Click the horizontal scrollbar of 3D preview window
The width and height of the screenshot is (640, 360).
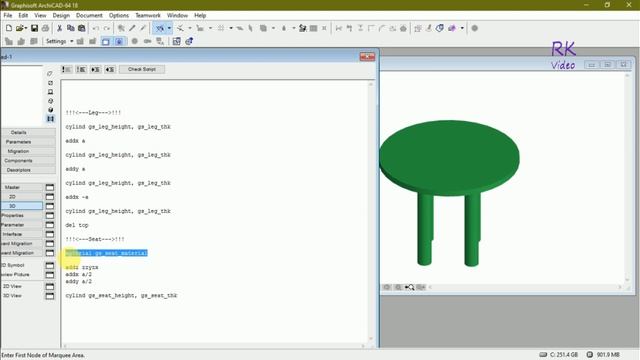(x=524, y=287)
